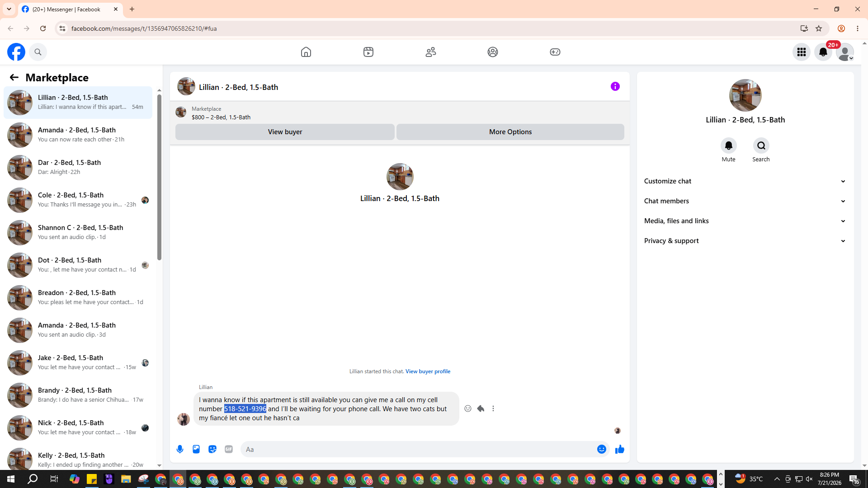Screen dimensions: 868x488
Task: Open Windows taskbar search
Action: [33, 479]
